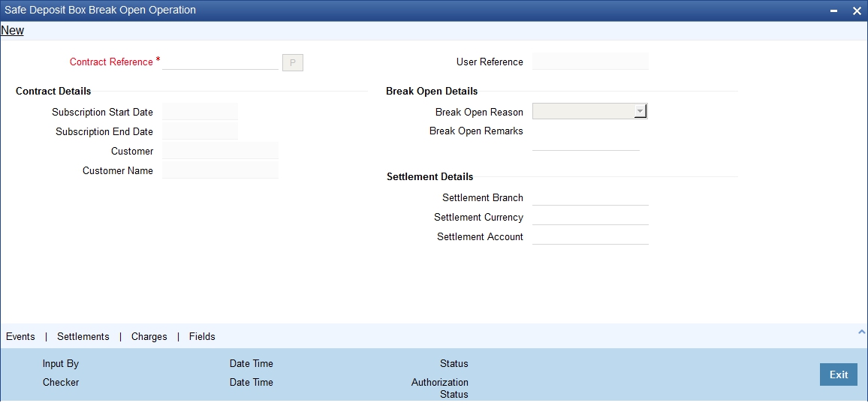Focus the Settlement Branch field
868x406 pixels.
point(590,197)
